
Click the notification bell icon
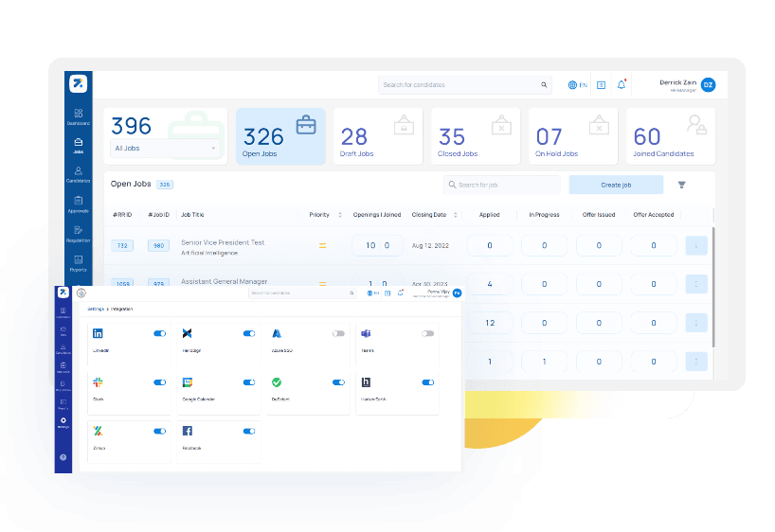pyautogui.click(x=622, y=85)
